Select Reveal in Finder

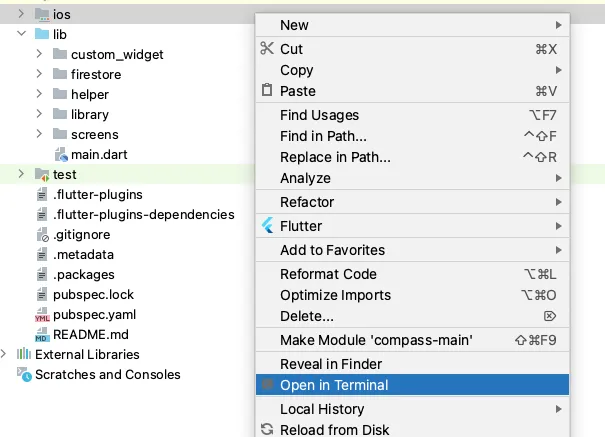click(331, 364)
